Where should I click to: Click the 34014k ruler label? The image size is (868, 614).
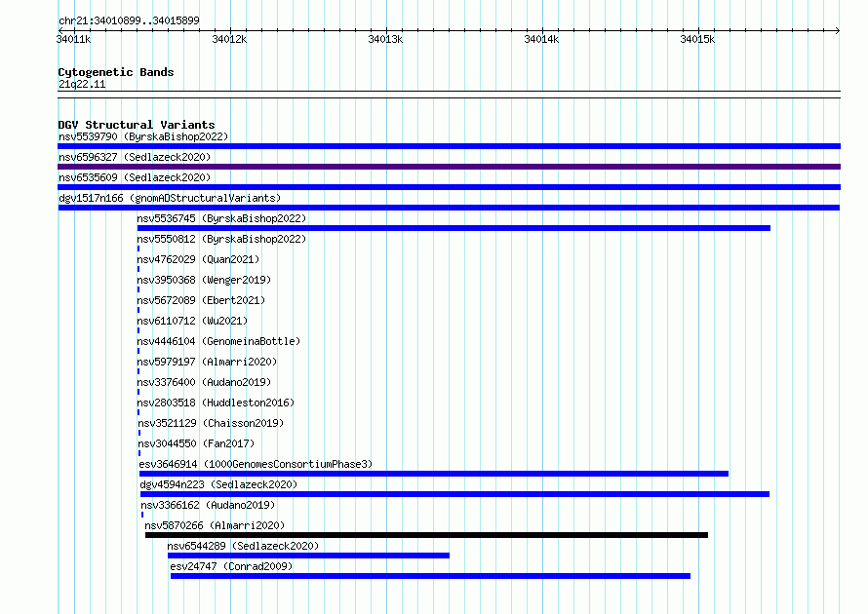[x=542, y=39]
